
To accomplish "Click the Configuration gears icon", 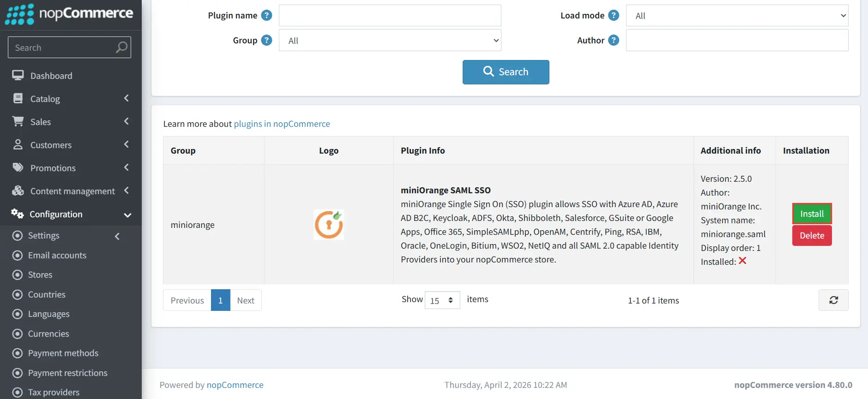I will 18,214.
